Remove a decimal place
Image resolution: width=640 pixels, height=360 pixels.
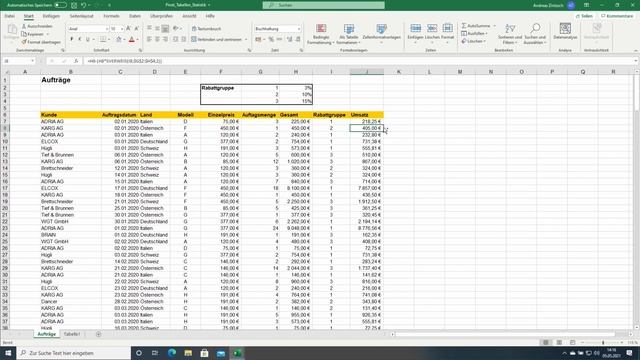(x=298, y=39)
